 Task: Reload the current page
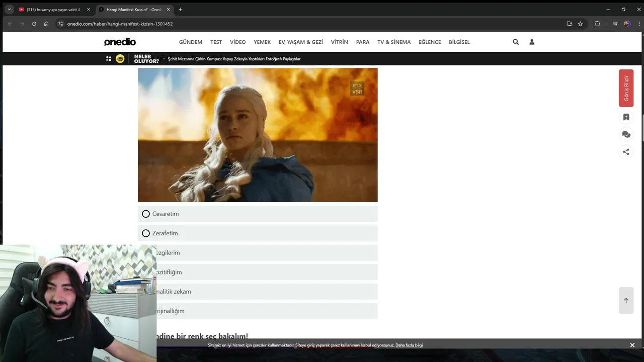tap(34, 24)
